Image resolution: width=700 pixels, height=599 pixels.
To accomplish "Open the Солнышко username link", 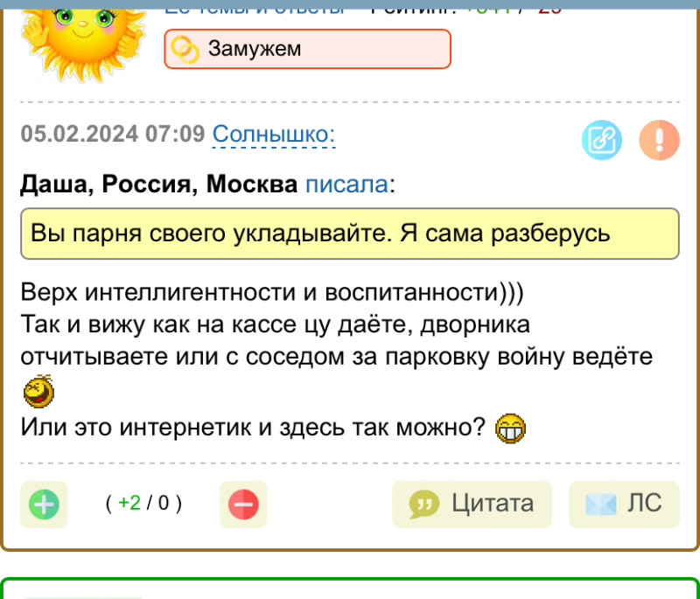I will click(x=274, y=135).
